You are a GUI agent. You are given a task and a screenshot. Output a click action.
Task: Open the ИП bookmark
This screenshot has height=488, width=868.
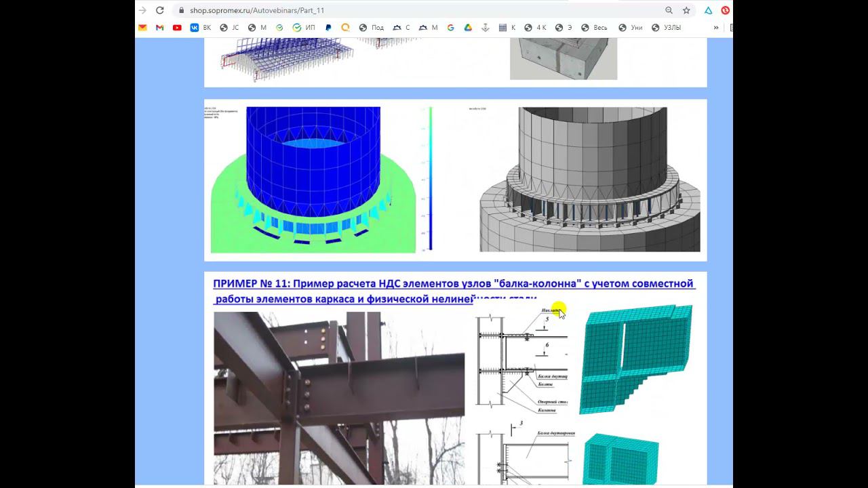[304, 28]
